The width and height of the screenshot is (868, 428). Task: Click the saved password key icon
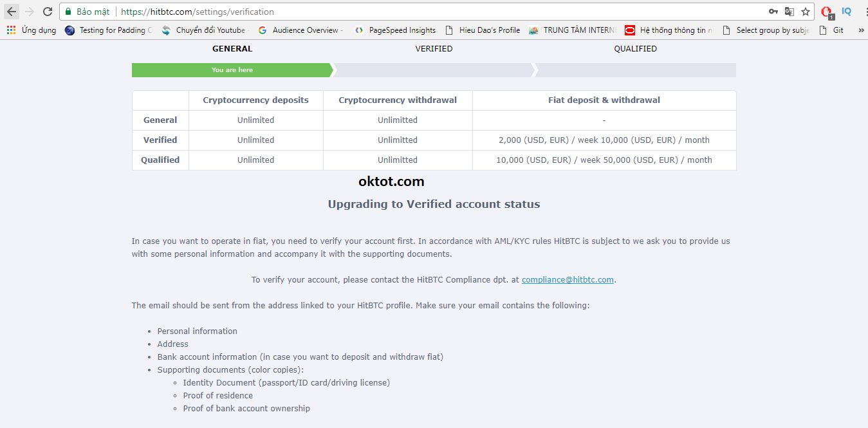pyautogui.click(x=773, y=12)
